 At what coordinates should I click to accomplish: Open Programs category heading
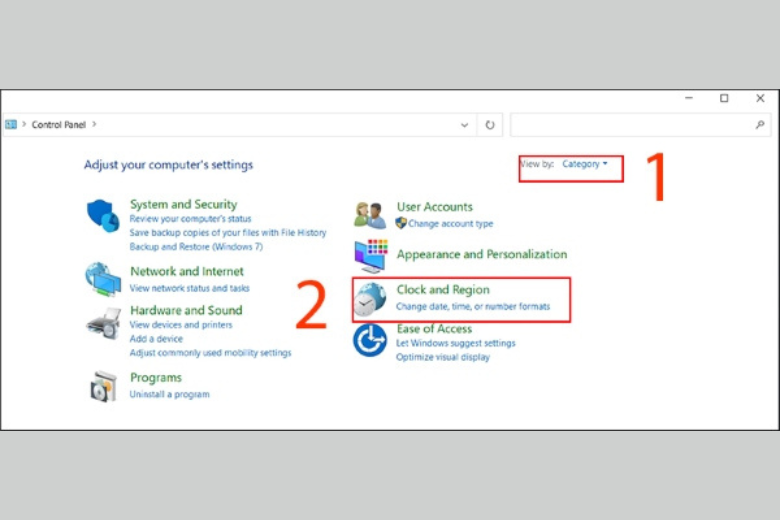pos(156,378)
